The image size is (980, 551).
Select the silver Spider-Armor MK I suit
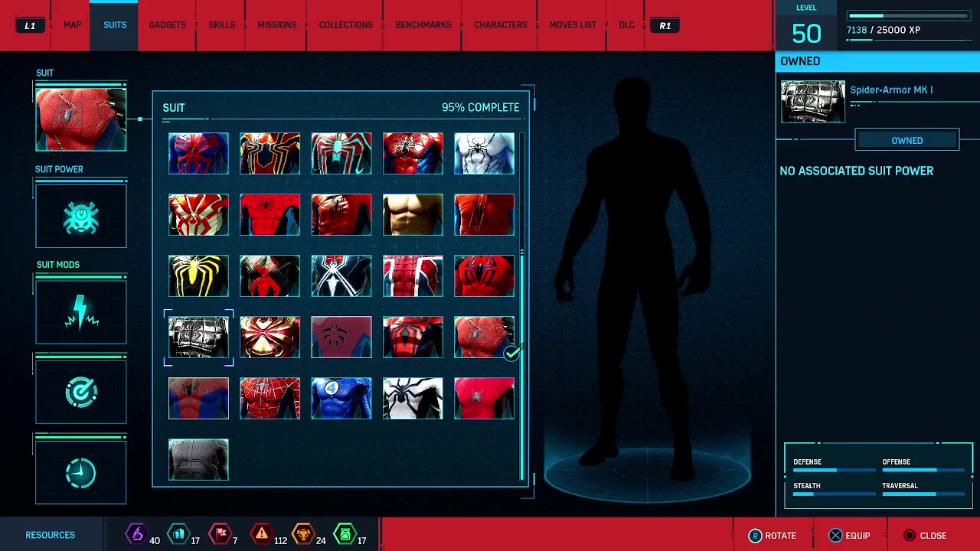[x=198, y=337]
